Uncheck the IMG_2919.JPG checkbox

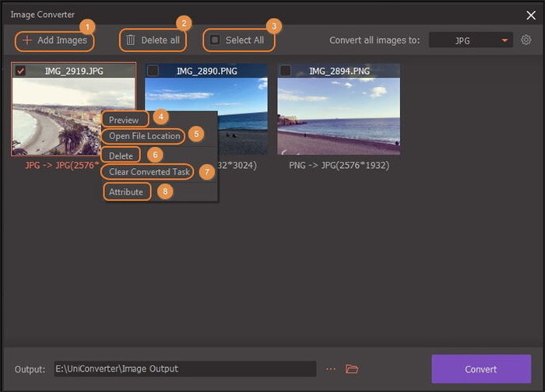tap(21, 72)
